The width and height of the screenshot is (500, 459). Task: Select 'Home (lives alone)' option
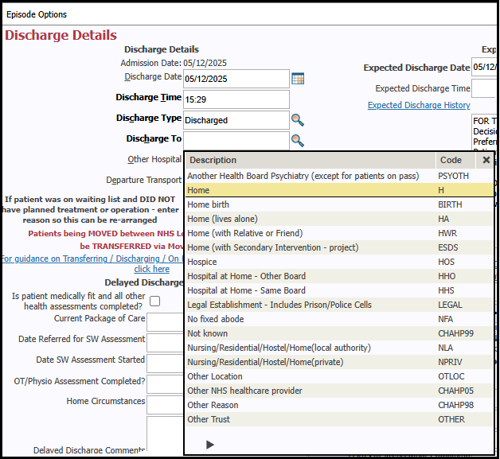[339, 219]
